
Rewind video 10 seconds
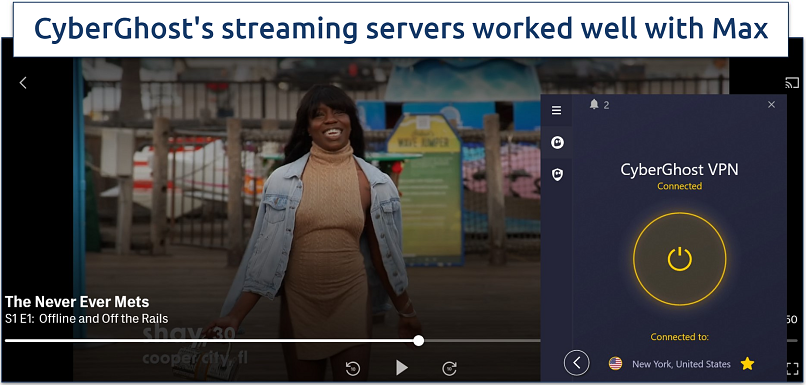(x=353, y=368)
